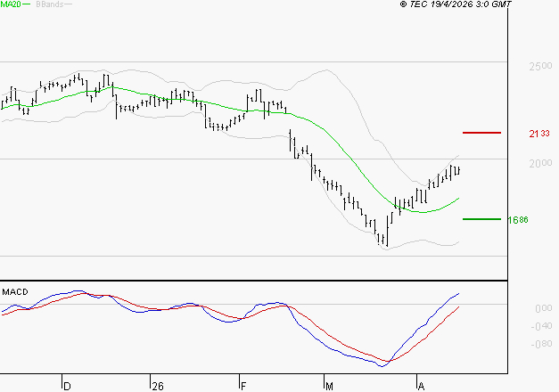Image resolution: width=559 pixels, height=392 pixels.
Task: Click the A month marker on time axis
Action: point(422,387)
